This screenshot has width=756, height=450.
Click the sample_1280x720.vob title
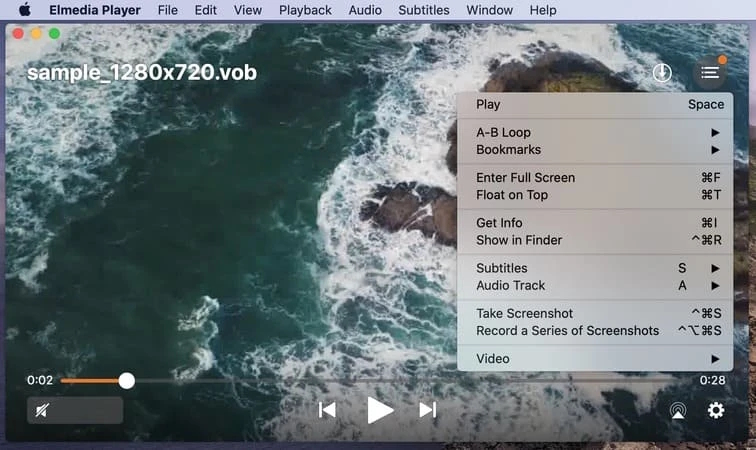pyautogui.click(x=142, y=73)
